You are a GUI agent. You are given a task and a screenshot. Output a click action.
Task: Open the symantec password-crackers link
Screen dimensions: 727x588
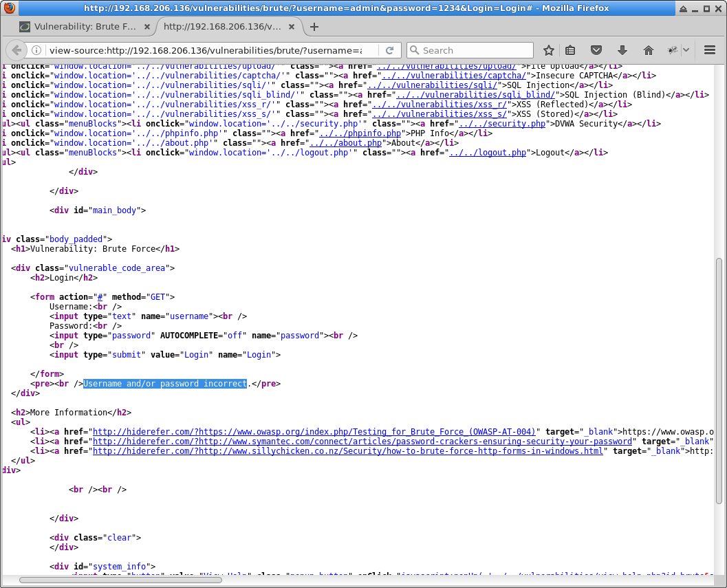click(362, 442)
